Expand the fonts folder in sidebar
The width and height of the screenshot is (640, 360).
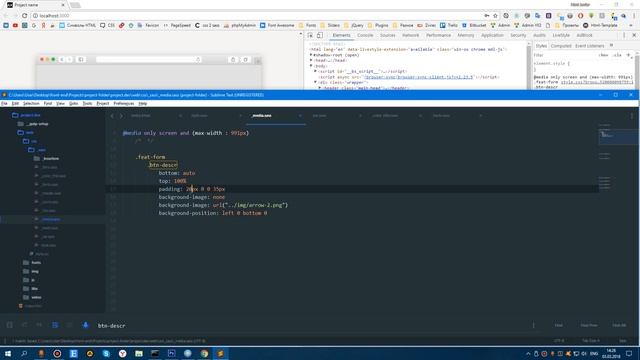[32, 263]
